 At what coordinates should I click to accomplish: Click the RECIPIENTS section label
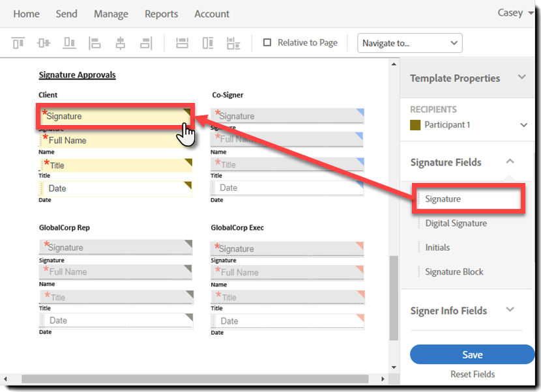coord(433,109)
